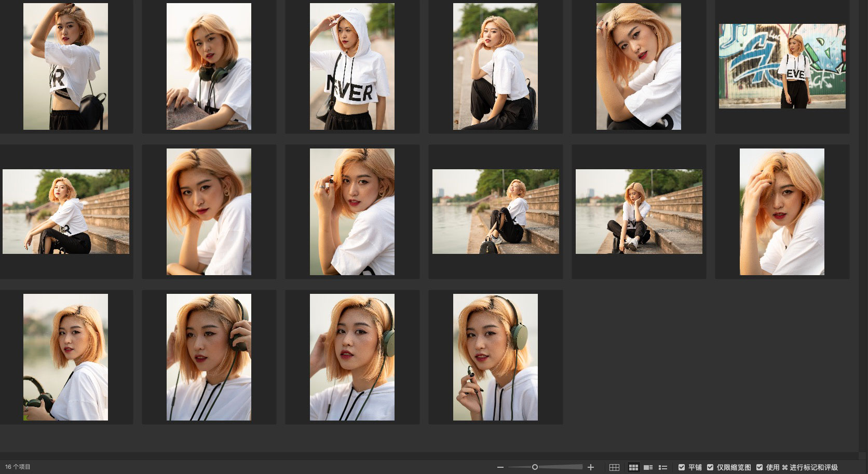Select photo of woman holding headphone cable

coord(495,357)
